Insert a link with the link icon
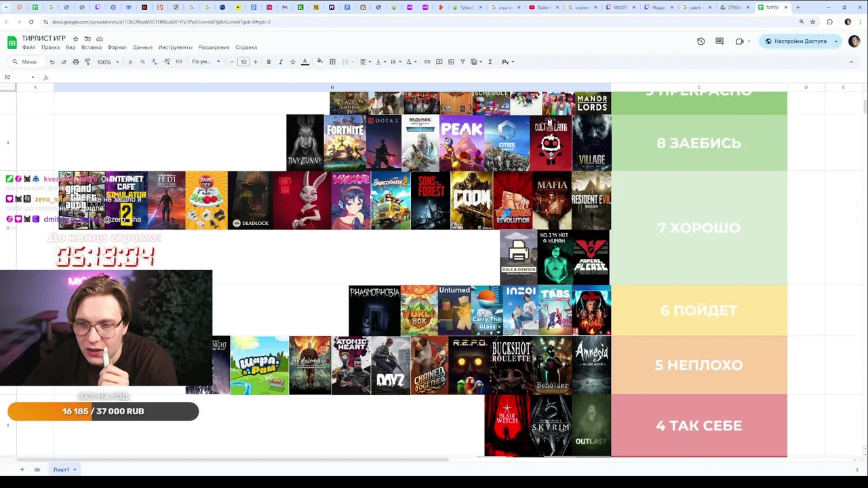 tap(427, 62)
